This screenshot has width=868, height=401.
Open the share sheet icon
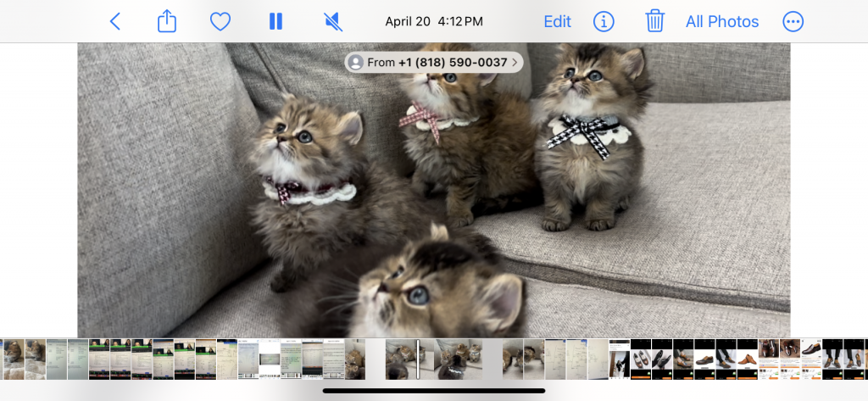pyautogui.click(x=167, y=22)
